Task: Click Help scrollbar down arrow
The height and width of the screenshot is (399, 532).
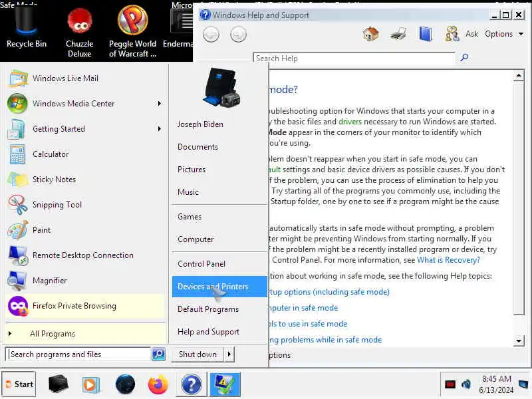Action: point(519,340)
